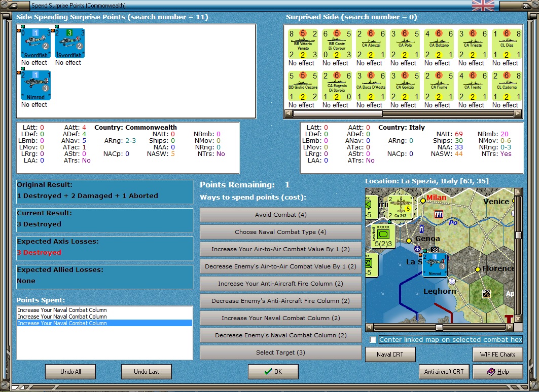This screenshot has height=392, width=539.
Task: Select the CA Eugenio Di Savoia counter
Action: tap(337, 86)
